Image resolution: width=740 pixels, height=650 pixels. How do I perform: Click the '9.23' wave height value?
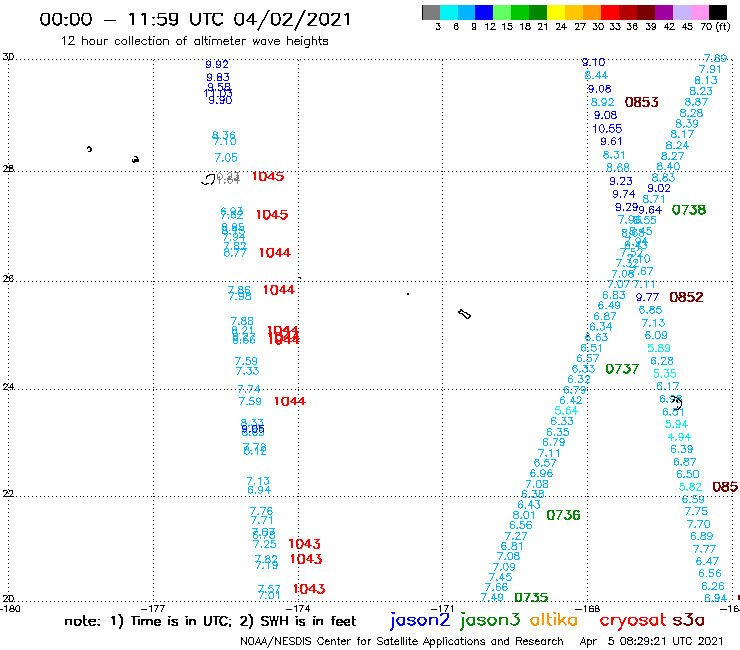pyautogui.click(x=621, y=181)
